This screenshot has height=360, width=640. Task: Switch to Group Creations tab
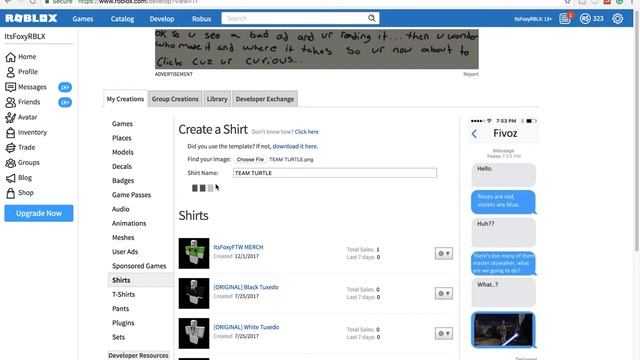(175, 99)
